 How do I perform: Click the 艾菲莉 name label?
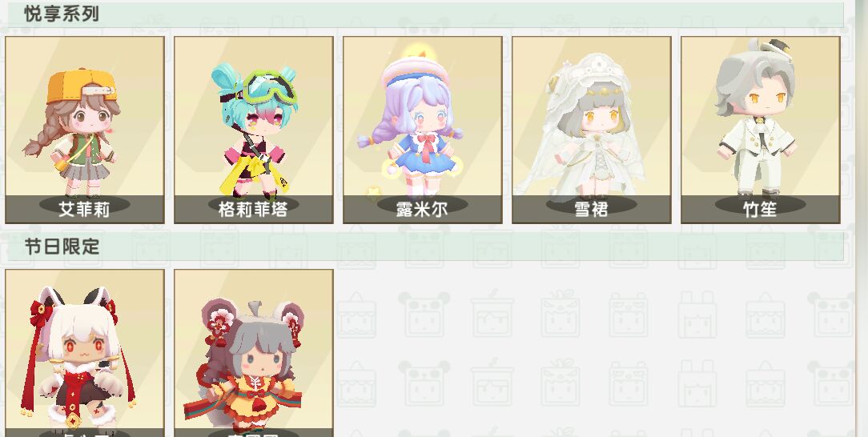85,209
